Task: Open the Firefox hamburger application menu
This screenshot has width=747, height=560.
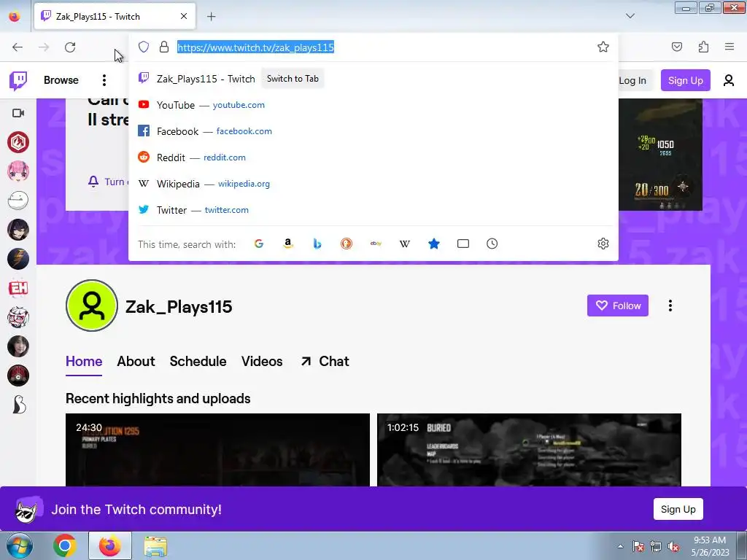Action: (x=729, y=47)
